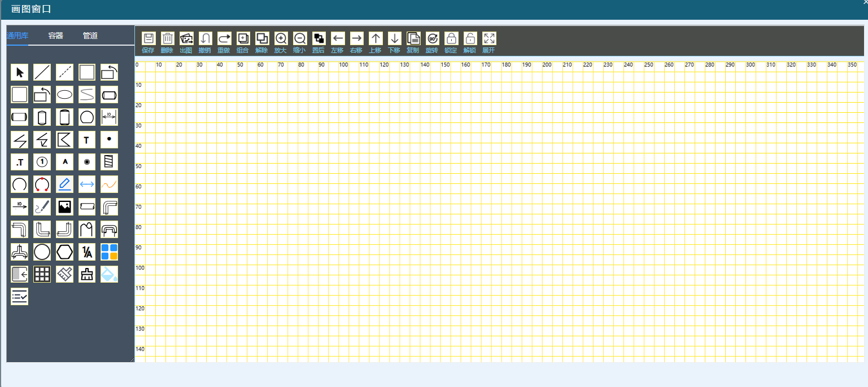Image resolution: width=868 pixels, height=387 pixels.
Task: Click the blue double-headed arrow tool
Action: point(87,184)
